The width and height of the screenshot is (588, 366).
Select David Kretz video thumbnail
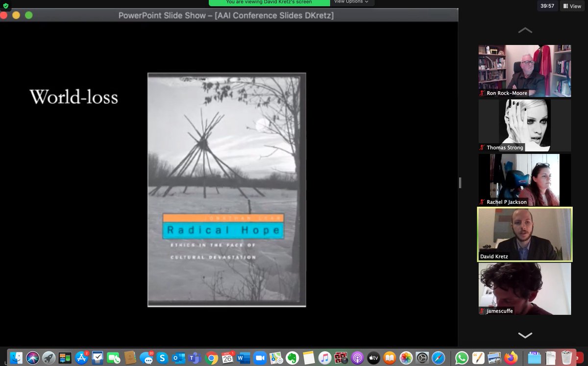[x=525, y=234]
